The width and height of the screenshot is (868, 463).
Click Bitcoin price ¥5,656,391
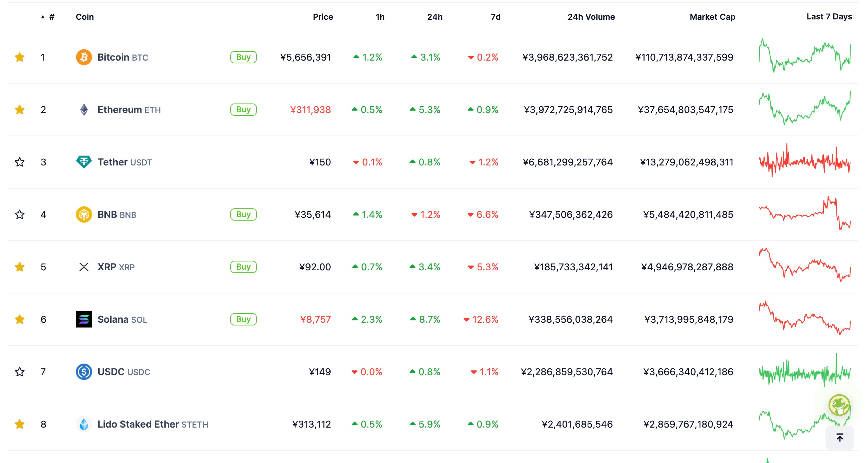[x=305, y=57]
